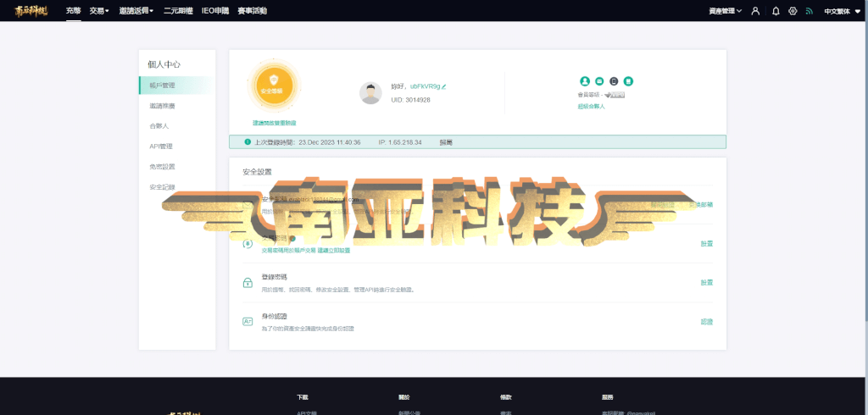Click the 下載 footer heading

[x=303, y=397]
